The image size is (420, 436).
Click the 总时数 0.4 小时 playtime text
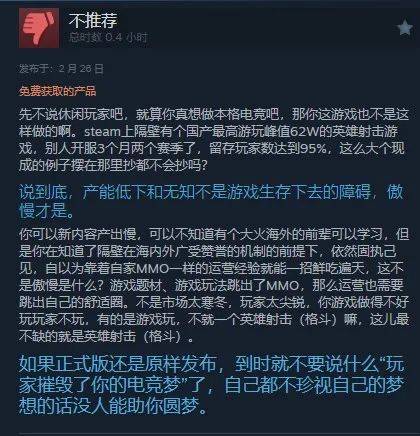(108, 38)
